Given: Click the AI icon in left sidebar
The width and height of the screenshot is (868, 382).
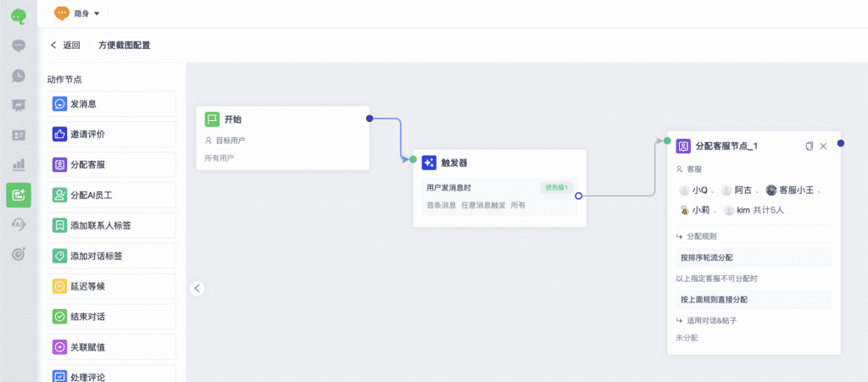Looking at the screenshot, I should pos(19,224).
